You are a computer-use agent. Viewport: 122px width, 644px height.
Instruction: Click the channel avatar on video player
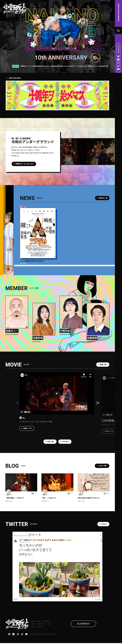click(x=22, y=375)
